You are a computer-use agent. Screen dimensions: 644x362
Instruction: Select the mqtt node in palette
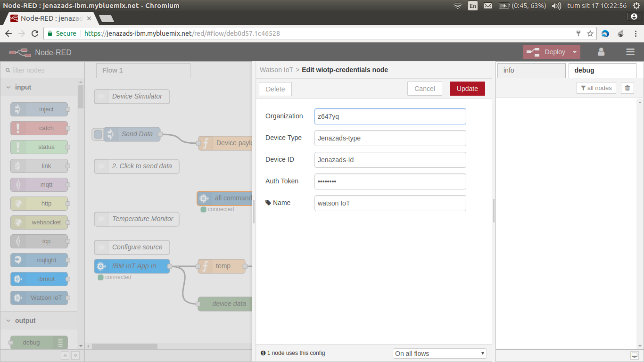[x=39, y=185]
